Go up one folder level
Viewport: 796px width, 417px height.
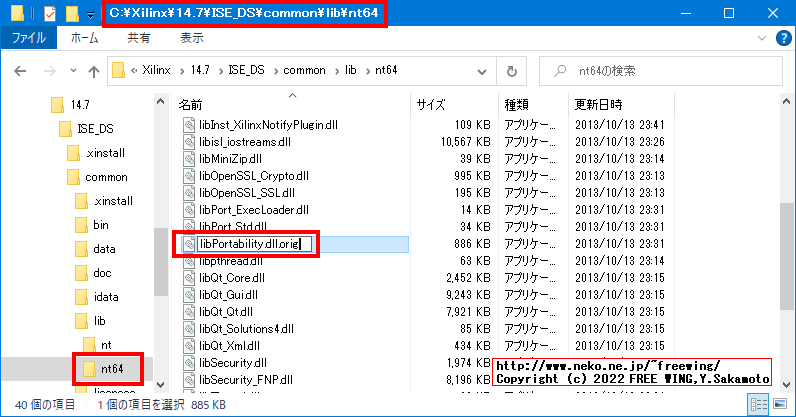(93, 71)
